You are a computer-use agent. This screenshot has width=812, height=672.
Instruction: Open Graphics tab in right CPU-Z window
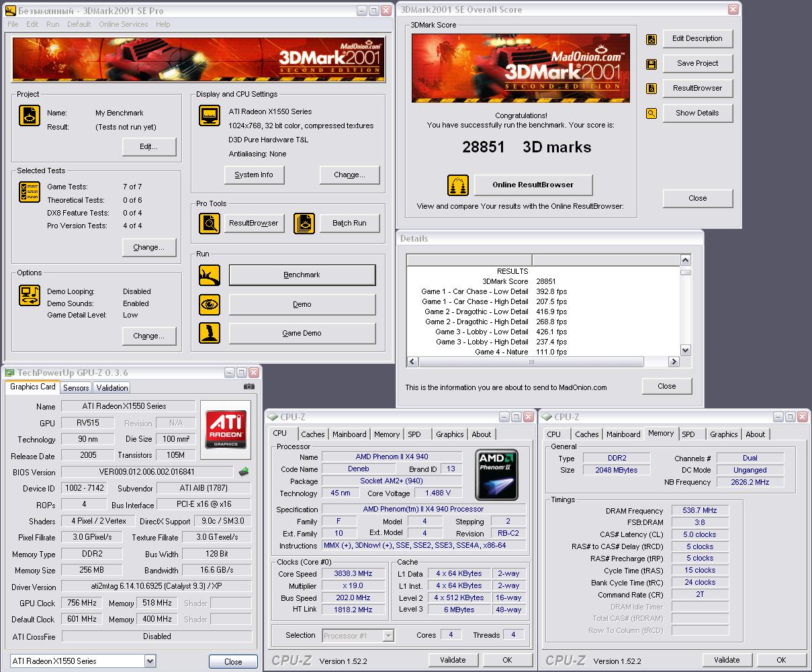tap(724, 434)
